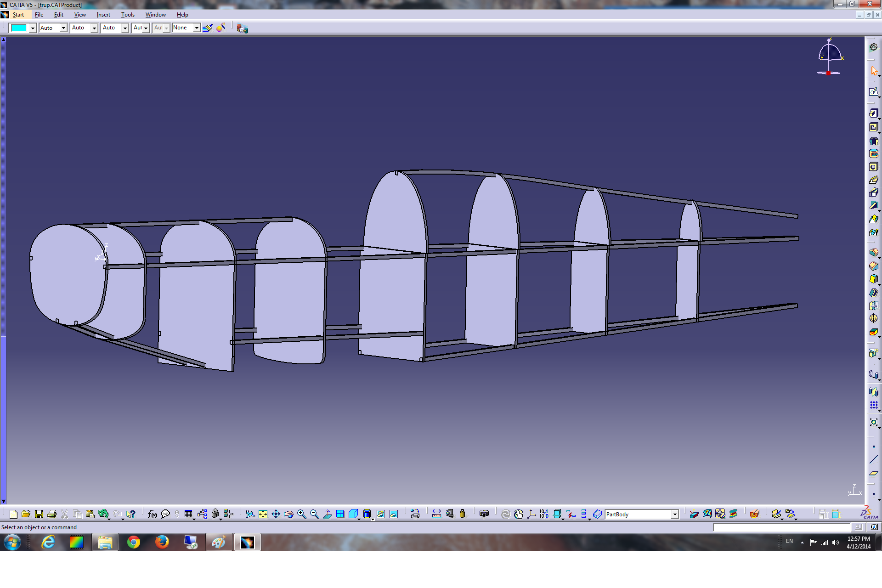The height and width of the screenshot is (588, 882).
Task: Toggle the Fly Mode airplane icon
Action: tap(249, 514)
